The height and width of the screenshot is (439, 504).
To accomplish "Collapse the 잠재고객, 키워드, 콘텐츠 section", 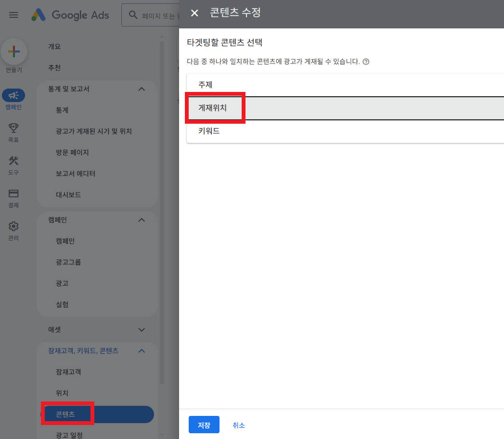I will [x=141, y=350].
